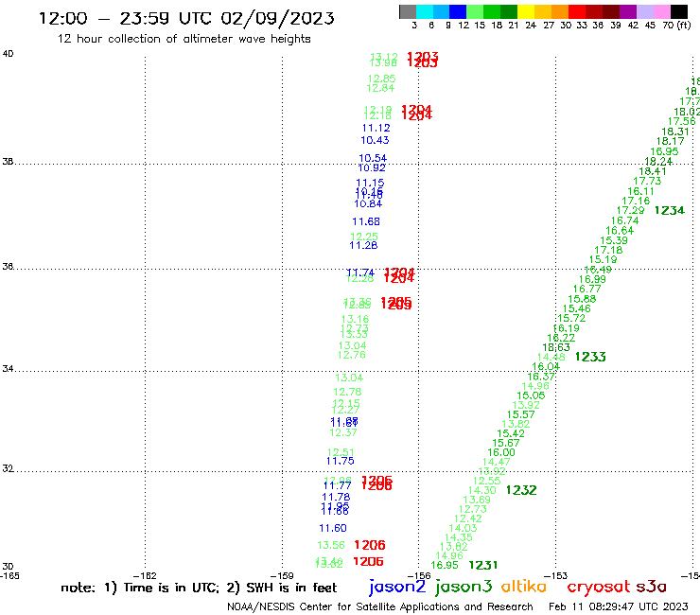Screen dimensions: 700x615
Task: Click the 'jason3' satellite legend label
Action: click(464, 587)
